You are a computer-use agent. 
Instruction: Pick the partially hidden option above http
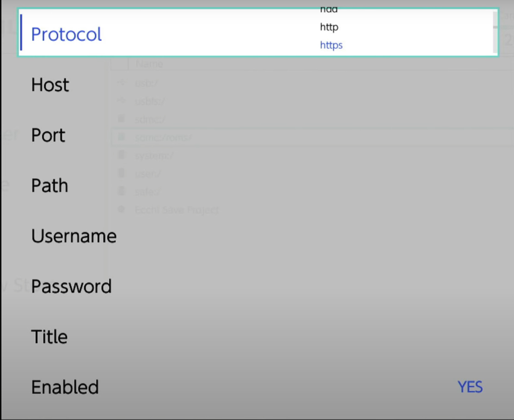[329, 10]
